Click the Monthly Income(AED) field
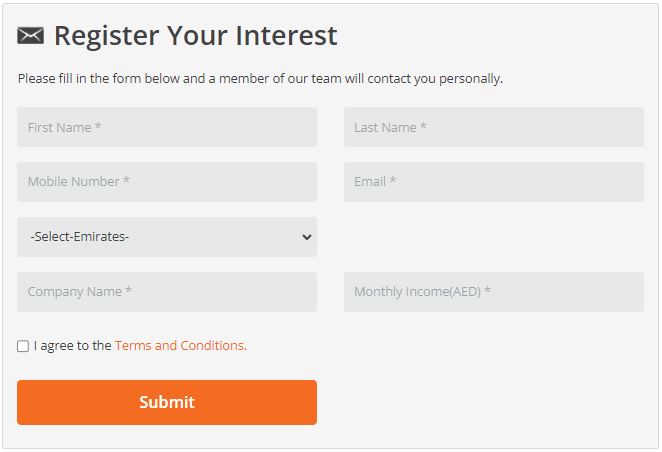Viewport: 662px width, 452px height. (x=493, y=292)
